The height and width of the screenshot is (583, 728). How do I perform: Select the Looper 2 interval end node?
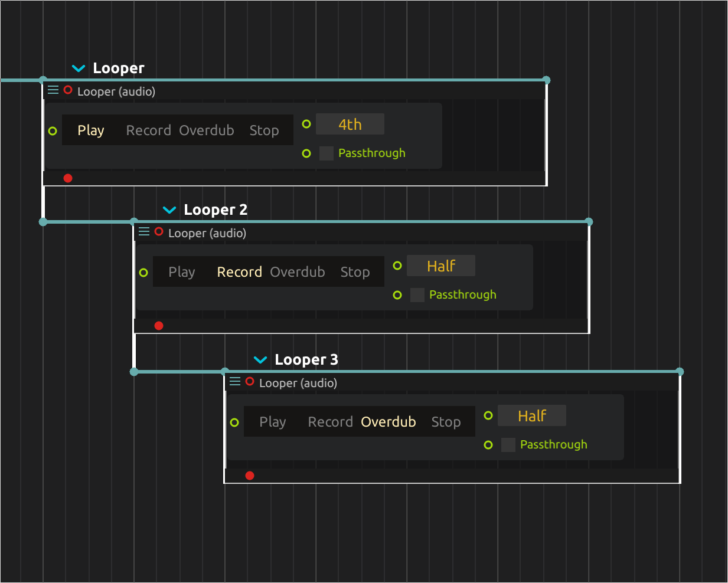point(589,222)
